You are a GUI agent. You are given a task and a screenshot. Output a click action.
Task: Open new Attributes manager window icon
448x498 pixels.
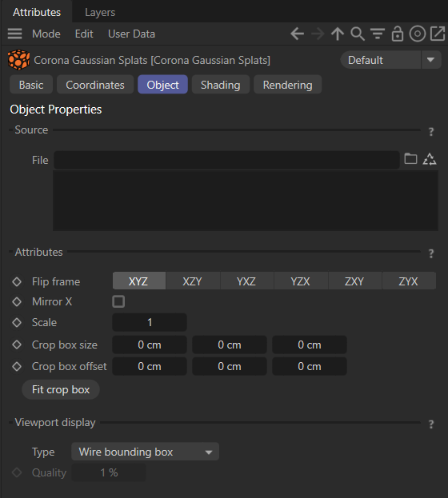[x=438, y=34]
